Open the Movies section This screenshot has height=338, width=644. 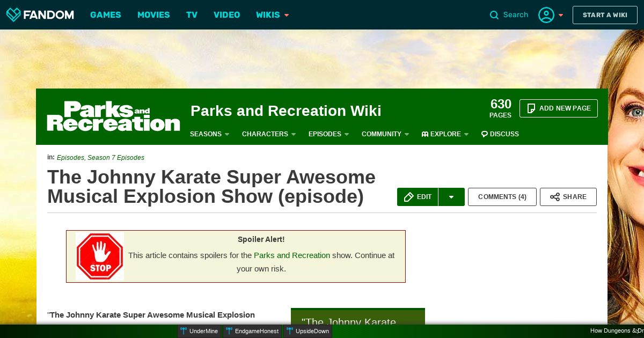[153, 15]
